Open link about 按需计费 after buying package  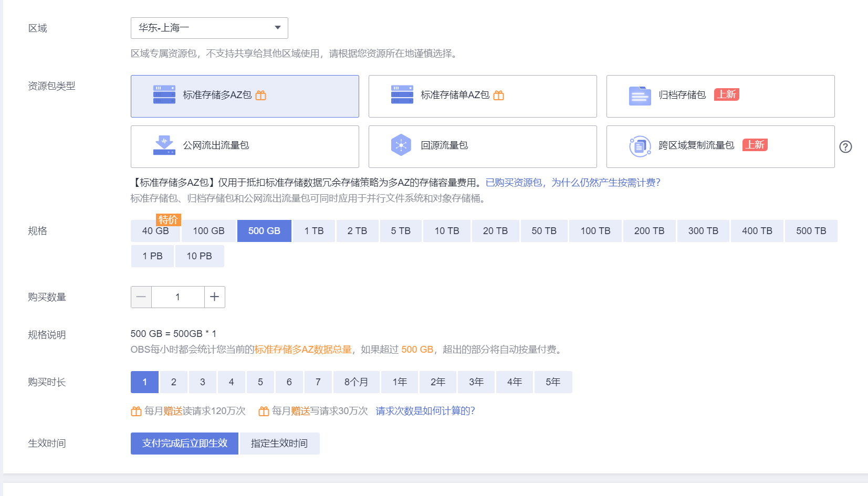[x=572, y=183]
